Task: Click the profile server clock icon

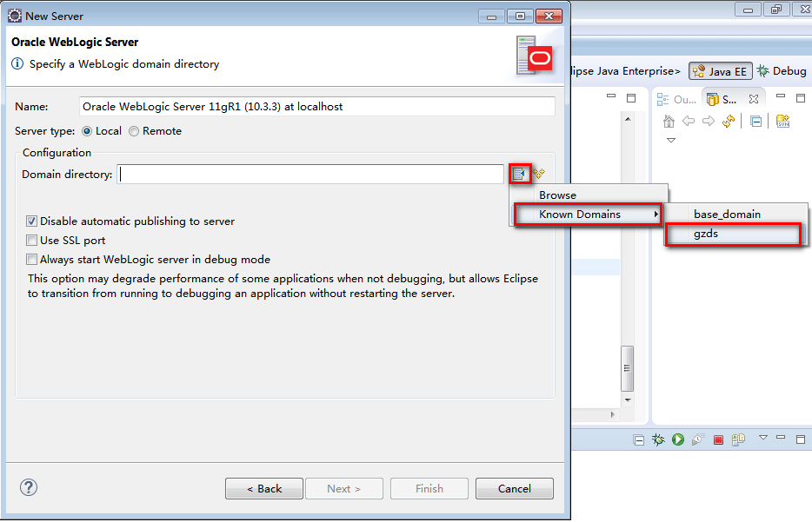Action: [x=698, y=439]
